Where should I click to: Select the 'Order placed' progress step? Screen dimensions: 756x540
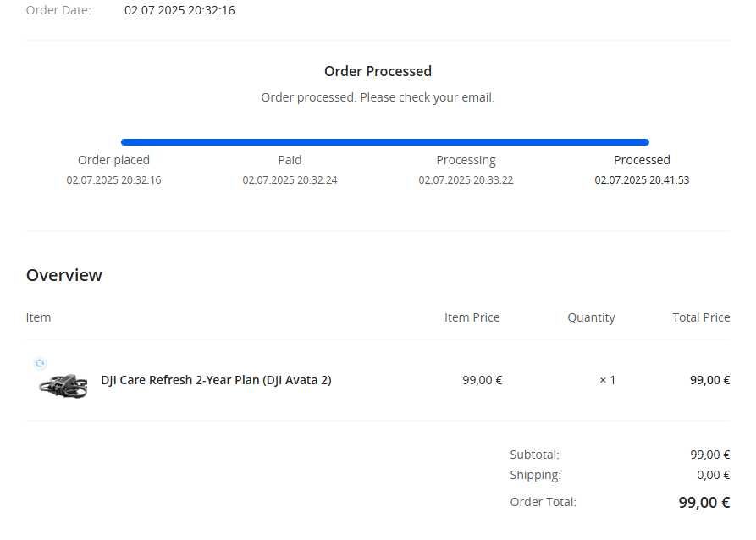tap(113, 160)
